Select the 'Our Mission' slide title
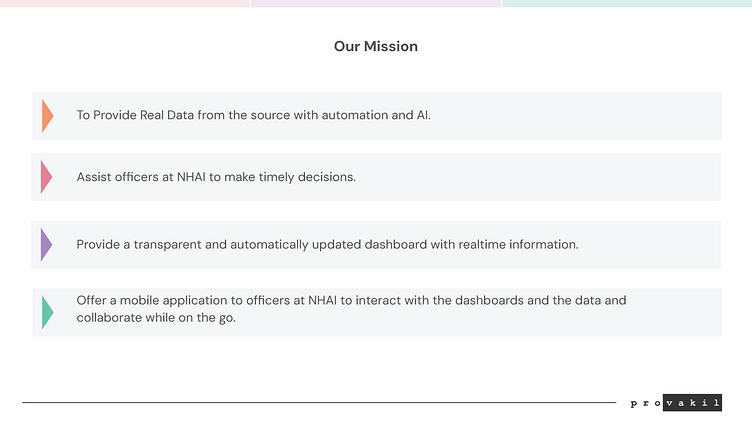Image resolution: width=752 pixels, height=423 pixels. 376,46
